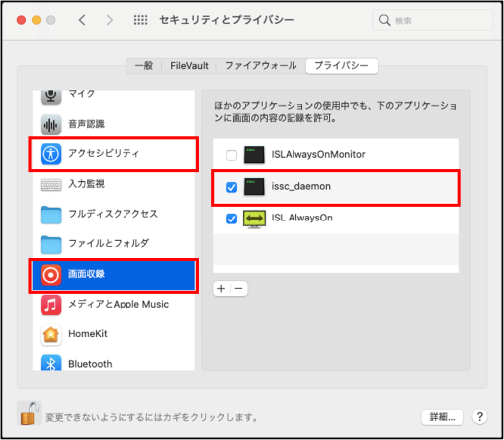Screen dimensions: 504x440
Task: Toggle the ISL AlwaysOn checkbox
Action: click(231, 219)
